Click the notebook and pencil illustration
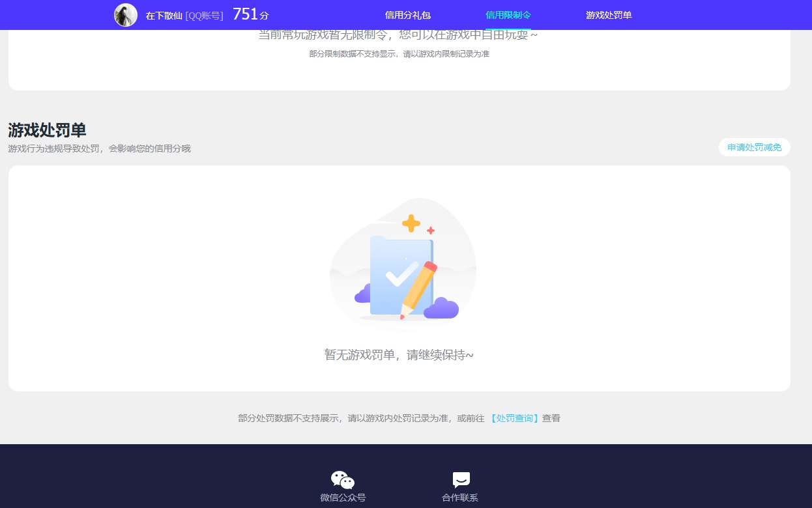This screenshot has height=508, width=812. tap(402, 275)
